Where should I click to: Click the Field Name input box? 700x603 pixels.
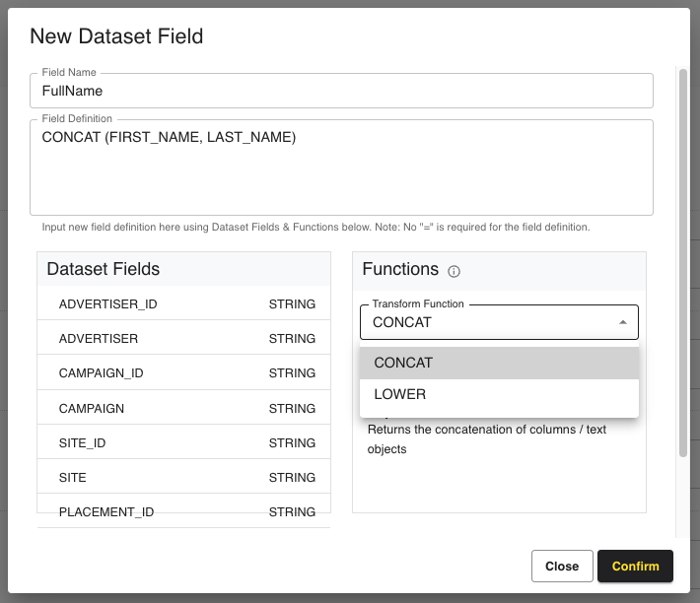click(341, 91)
